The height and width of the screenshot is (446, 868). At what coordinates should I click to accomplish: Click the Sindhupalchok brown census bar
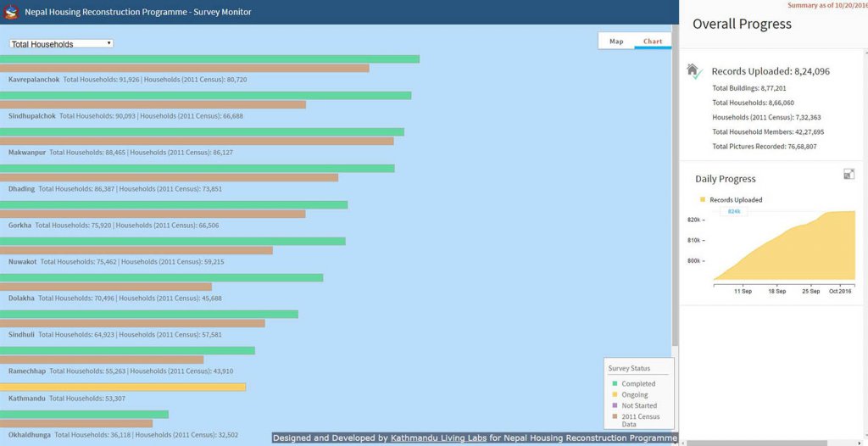153,104
